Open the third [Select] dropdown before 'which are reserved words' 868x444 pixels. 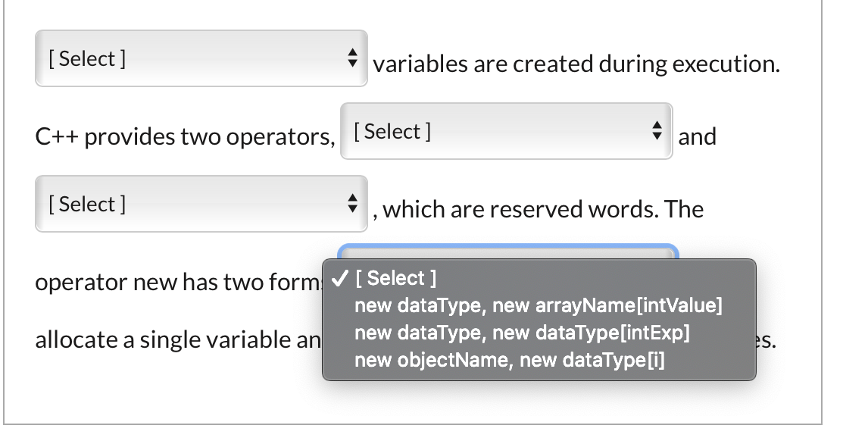[x=200, y=203]
